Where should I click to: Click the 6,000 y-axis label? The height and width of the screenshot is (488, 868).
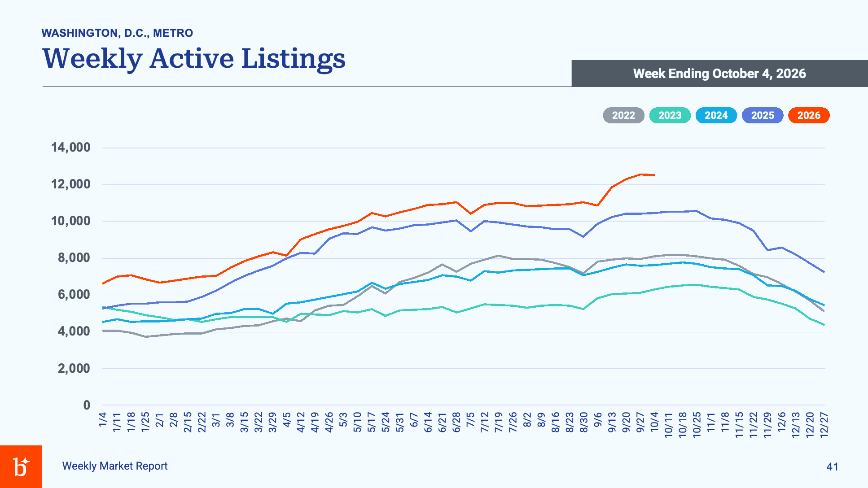[x=74, y=295]
